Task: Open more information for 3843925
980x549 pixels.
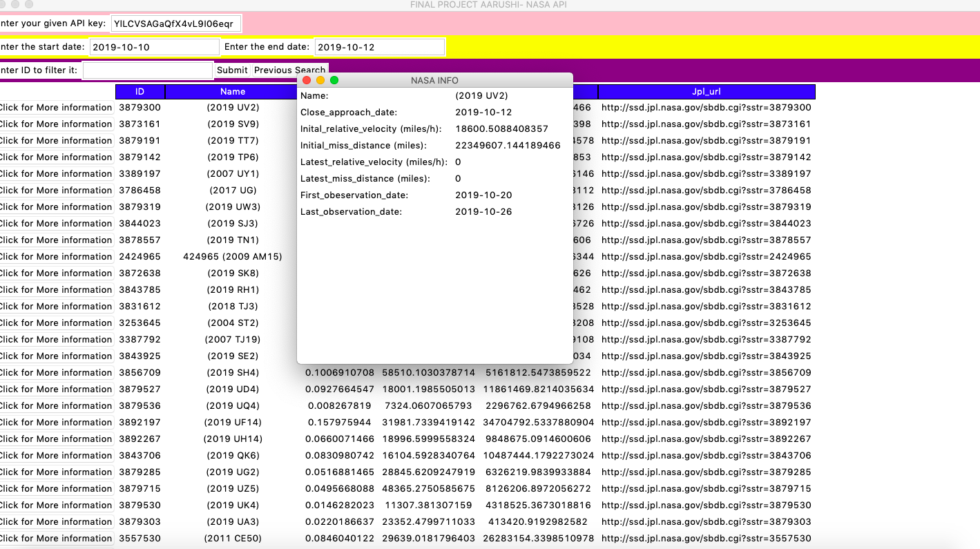Action: 55,356
